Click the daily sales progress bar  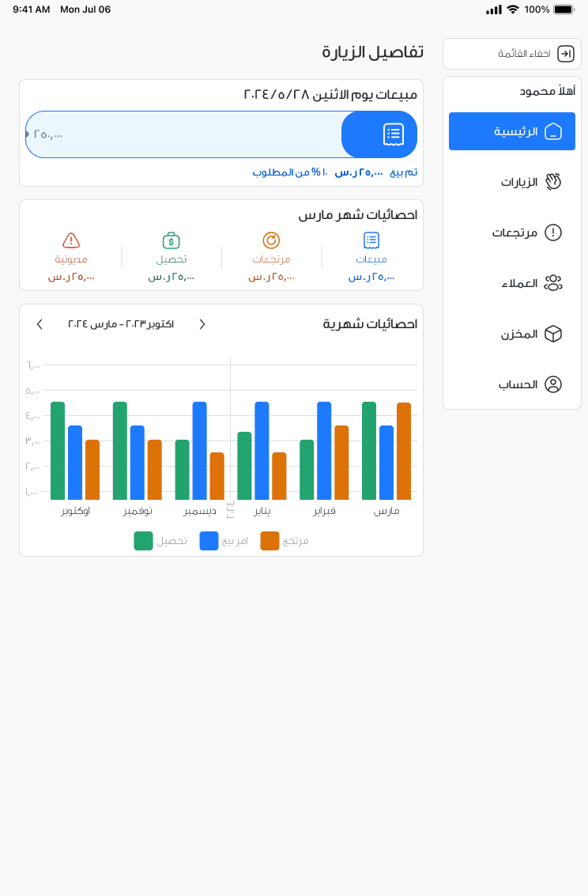(221, 134)
